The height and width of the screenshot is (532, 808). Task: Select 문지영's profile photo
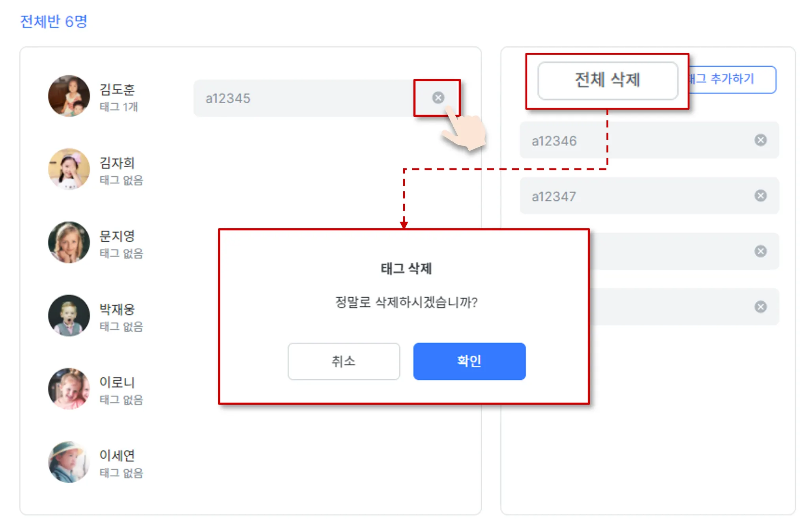pos(69,242)
